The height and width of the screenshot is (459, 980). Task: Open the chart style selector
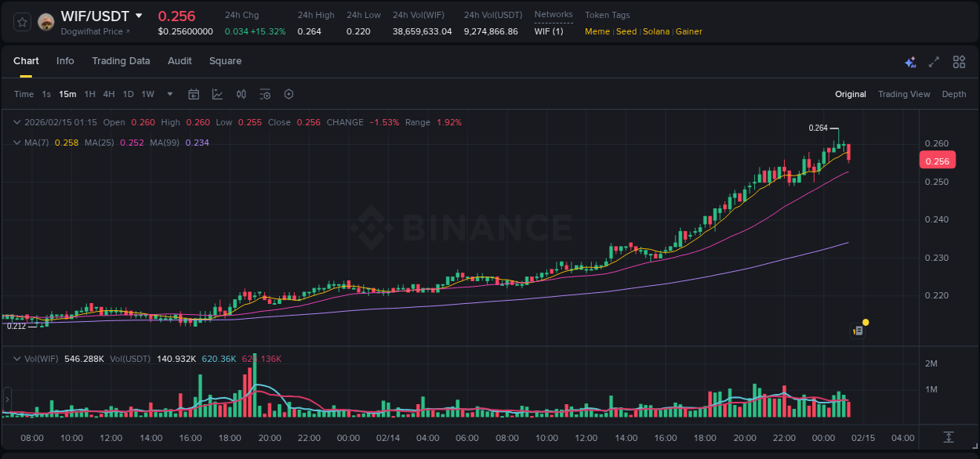(217, 94)
